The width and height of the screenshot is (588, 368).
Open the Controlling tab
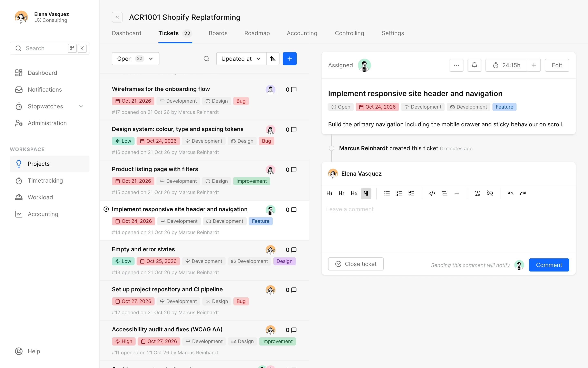pyautogui.click(x=349, y=33)
